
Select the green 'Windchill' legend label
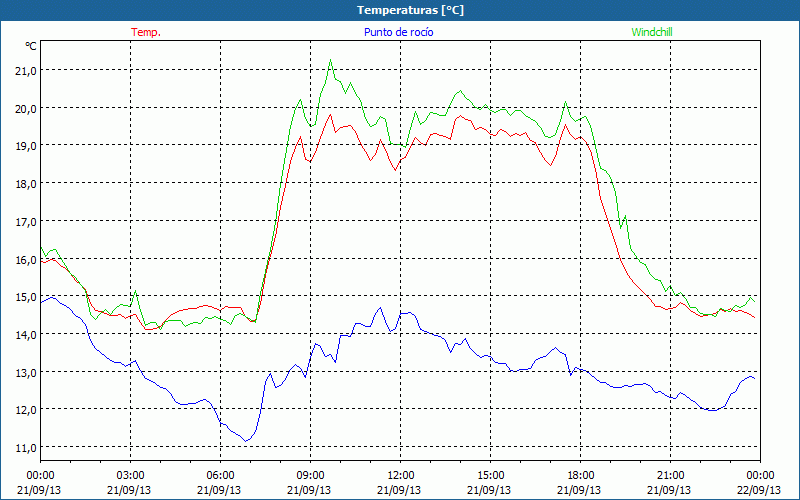(x=652, y=32)
